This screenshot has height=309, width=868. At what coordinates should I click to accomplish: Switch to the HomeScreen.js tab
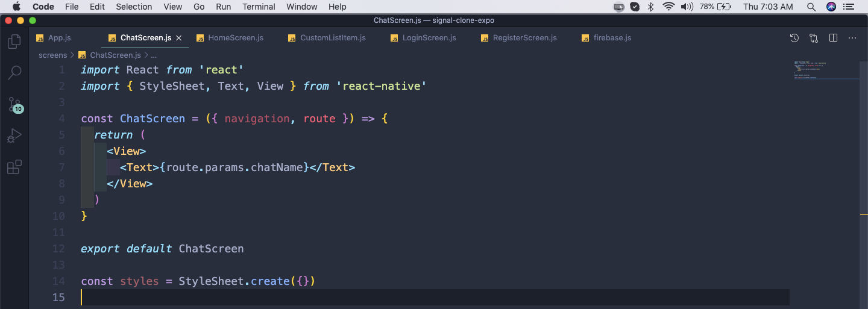coord(230,38)
